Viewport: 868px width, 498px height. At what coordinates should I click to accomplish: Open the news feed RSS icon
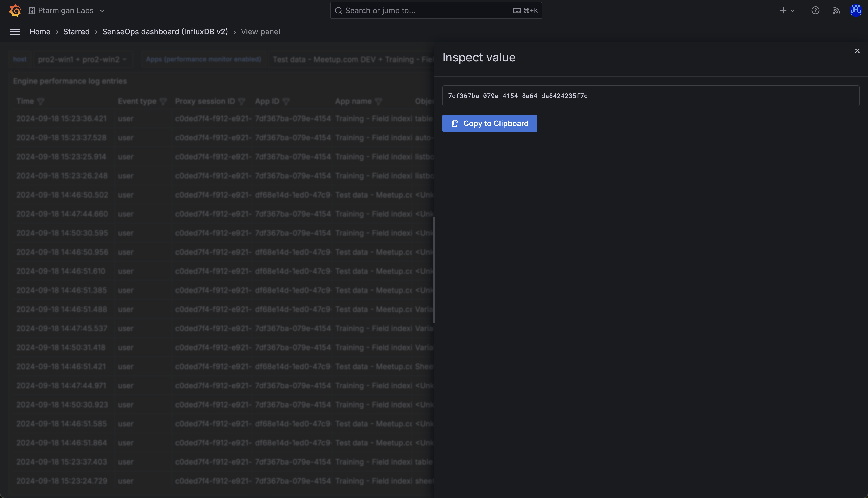coord(836,11)
